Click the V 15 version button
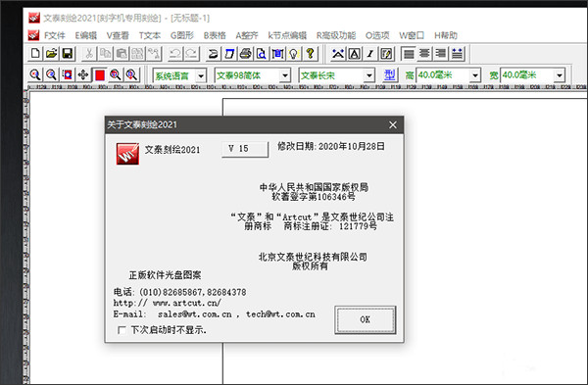Image resolution: width=588 pixels, height=385 pixels. point(245,149)
